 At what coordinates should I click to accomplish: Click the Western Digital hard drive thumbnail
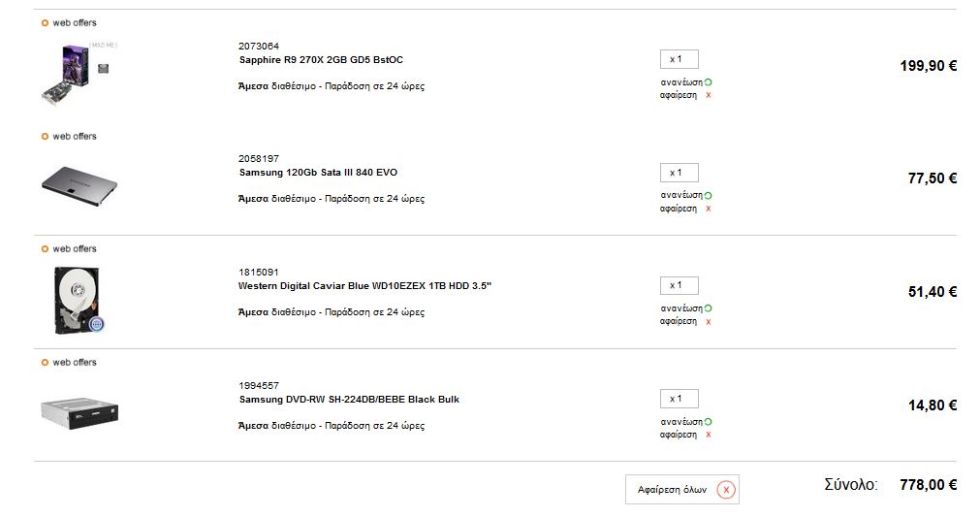click(x=79, y=301)
